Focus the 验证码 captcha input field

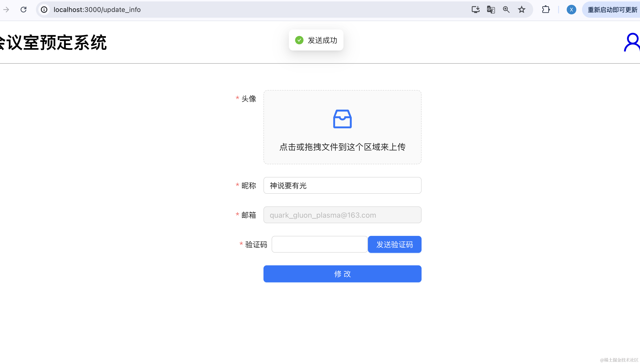click(x=319, y=244)
